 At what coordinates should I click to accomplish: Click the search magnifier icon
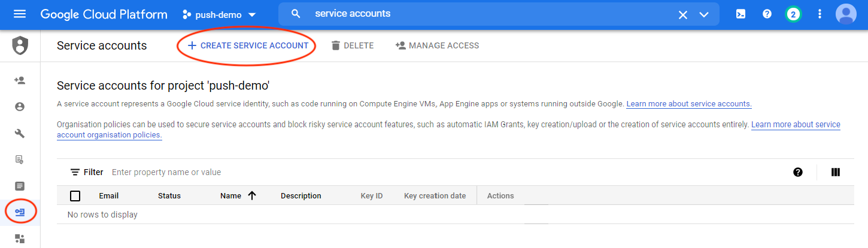[x=296, y=14]
